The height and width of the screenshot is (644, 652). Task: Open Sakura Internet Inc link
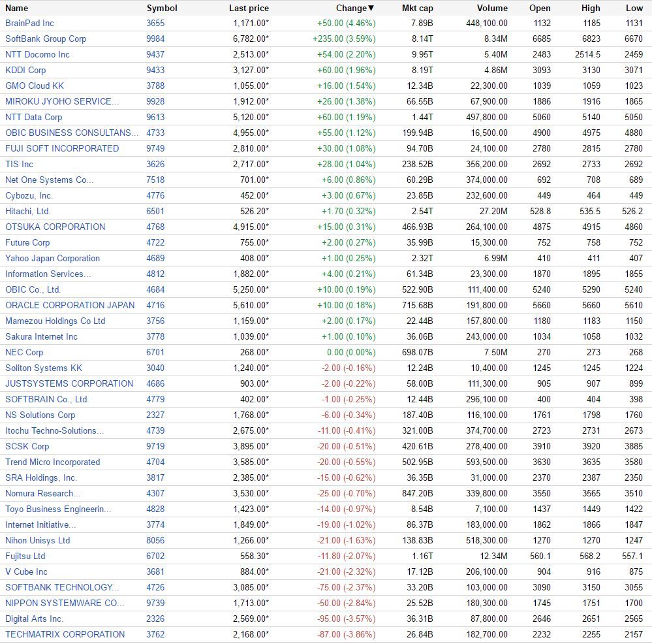click(x=41, y=336)
